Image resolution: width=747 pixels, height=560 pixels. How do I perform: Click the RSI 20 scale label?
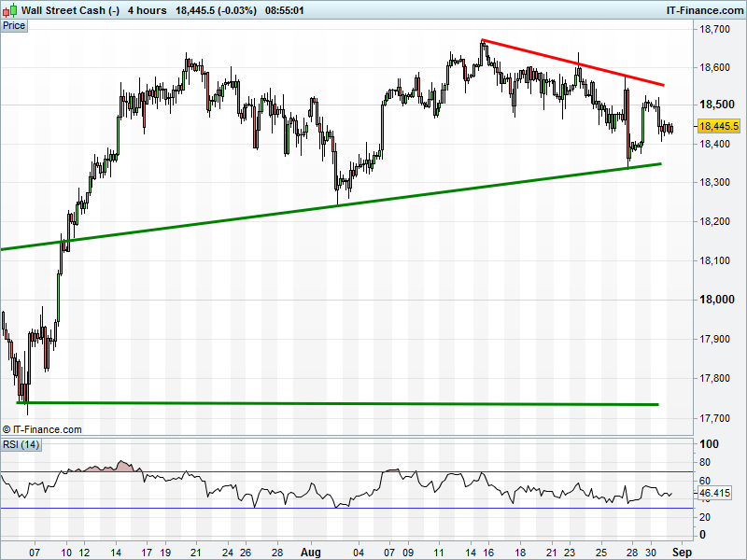pos(705,517)
